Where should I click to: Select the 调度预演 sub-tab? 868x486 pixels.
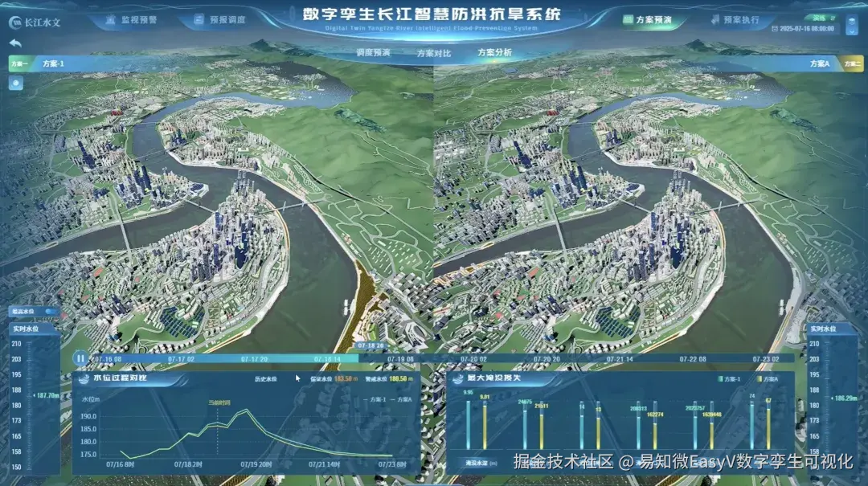[x=373, y=52]
